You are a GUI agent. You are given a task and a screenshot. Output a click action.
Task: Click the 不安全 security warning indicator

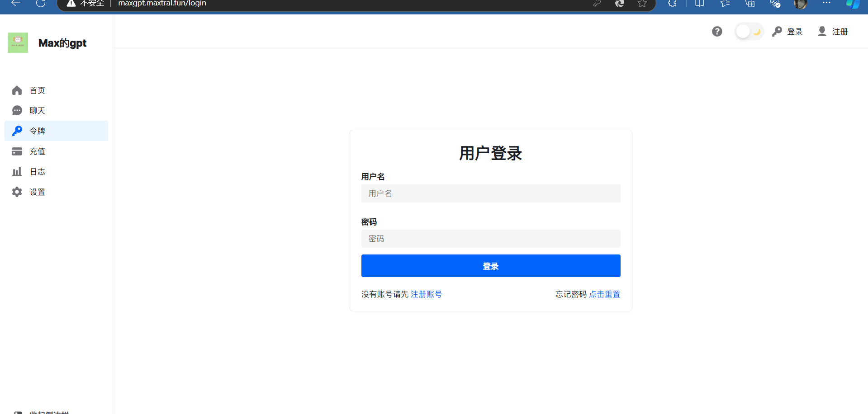(85, 3)
